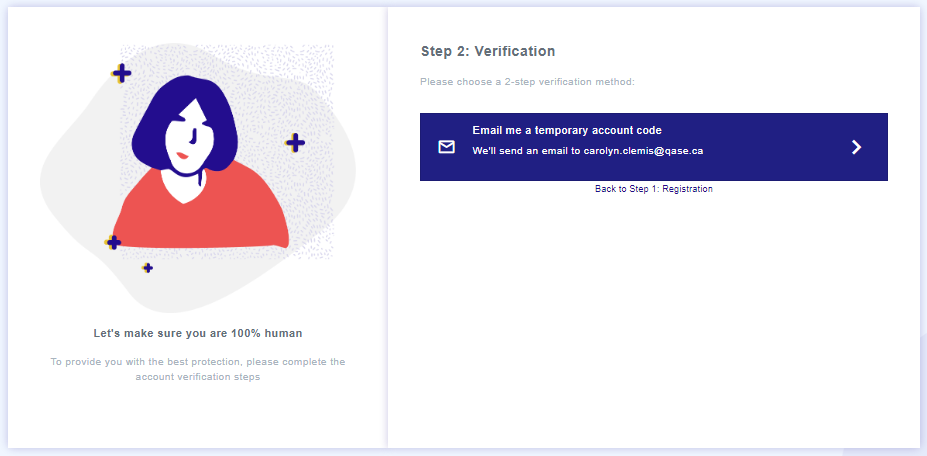927x456 pixels.
Task: Click the plus sparkle right of woman's hair
Action: 294,143
